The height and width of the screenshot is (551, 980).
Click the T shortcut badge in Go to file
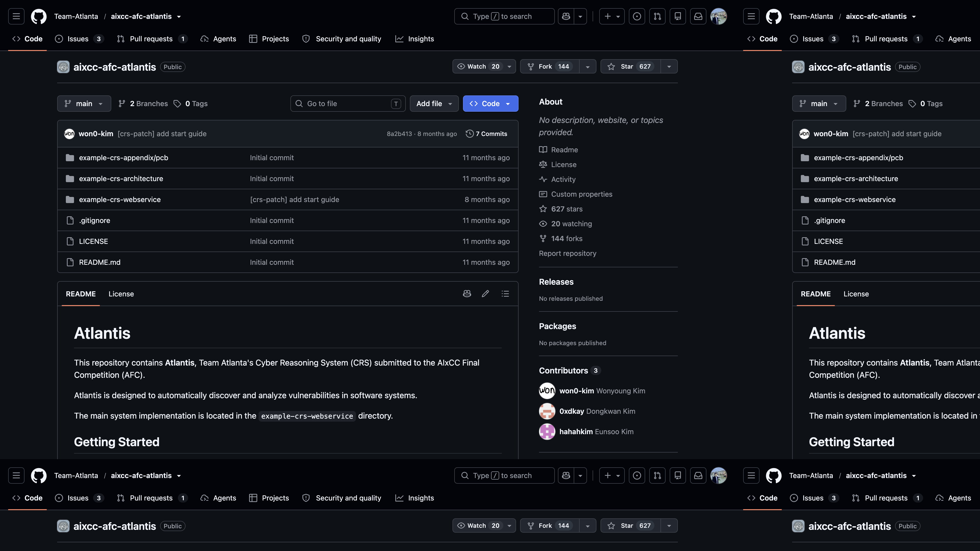coord(396,103)
